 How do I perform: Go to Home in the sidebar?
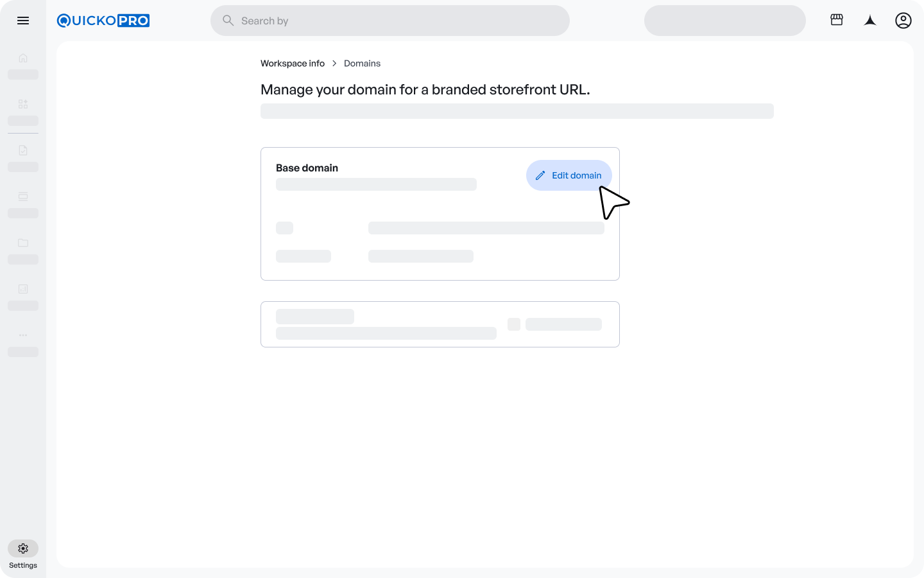(x=23, y=58)
